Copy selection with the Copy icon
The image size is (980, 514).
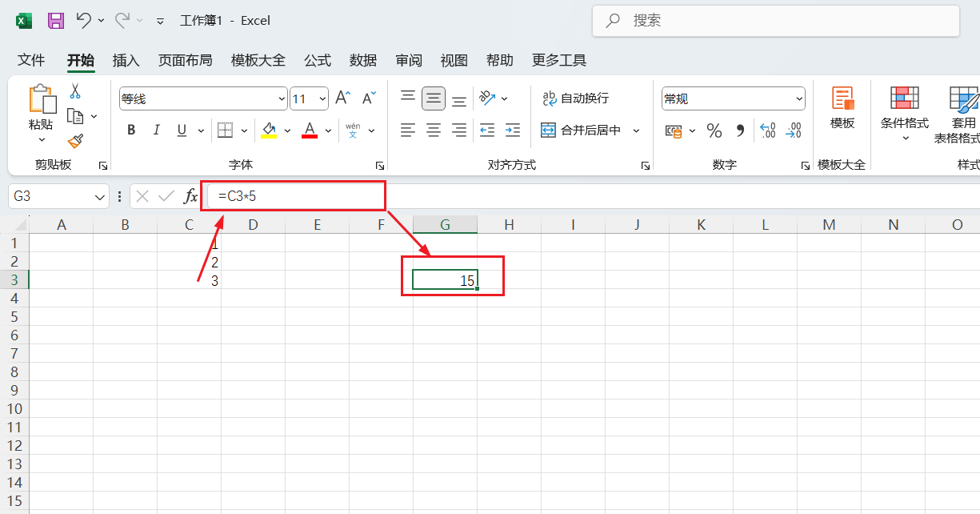coord(76,116)
